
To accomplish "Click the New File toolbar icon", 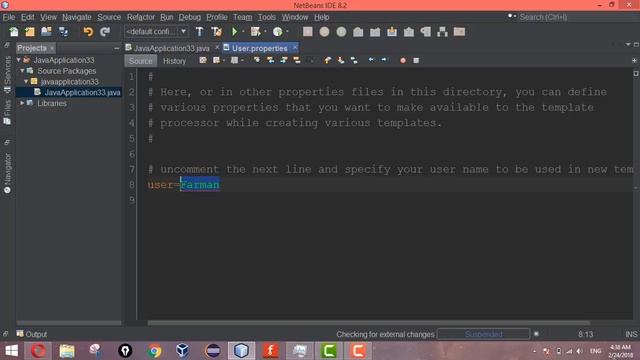I will point(13,32).
